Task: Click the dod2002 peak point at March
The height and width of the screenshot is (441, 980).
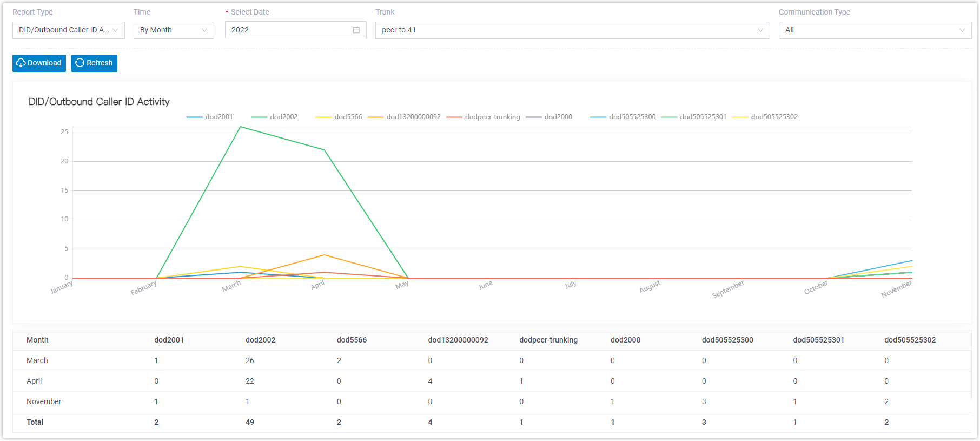Action: pyautogui.click(x=240, y=127)
